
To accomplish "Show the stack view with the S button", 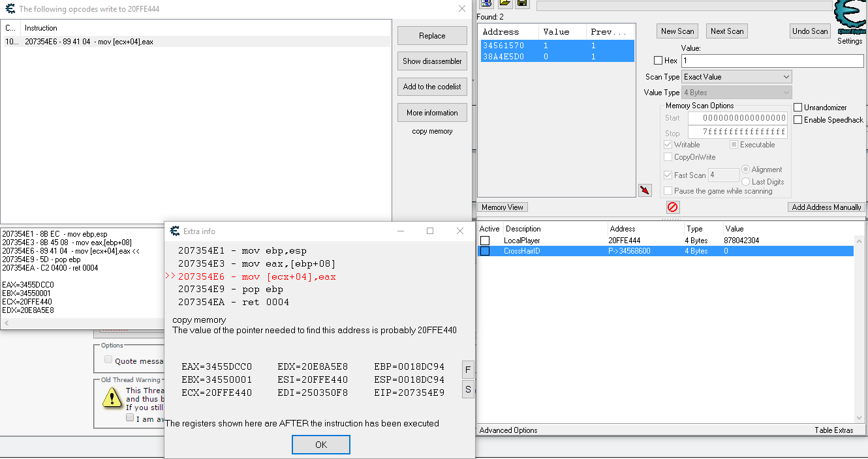I will click(467, 389).
